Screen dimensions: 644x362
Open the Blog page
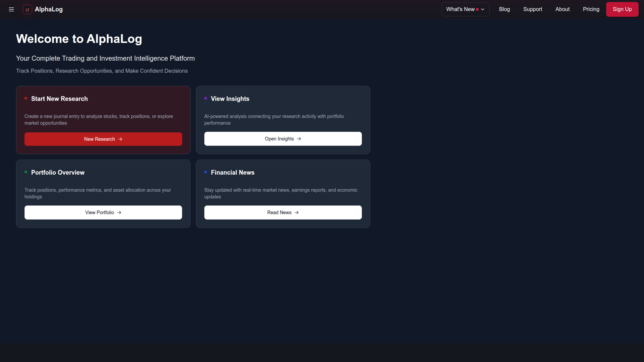[504, 9]
